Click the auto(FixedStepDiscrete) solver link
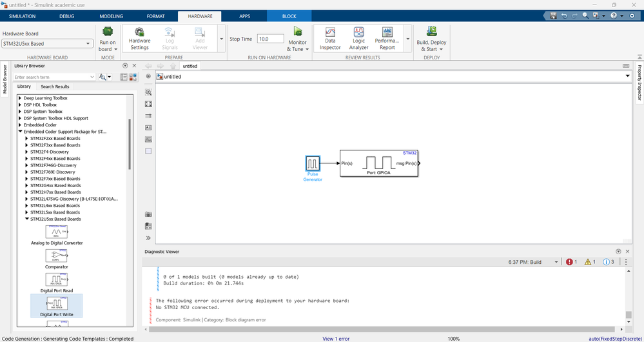This screenshot has width=644, height=342. click(615, 339)
